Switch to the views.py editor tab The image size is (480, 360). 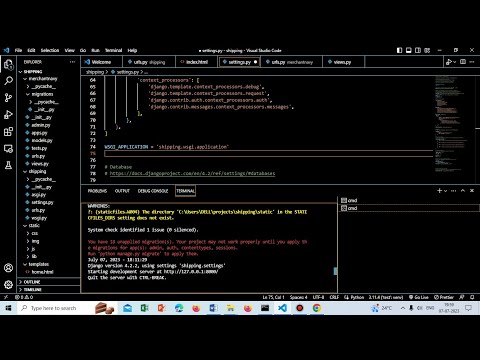[x=342, y=62]
